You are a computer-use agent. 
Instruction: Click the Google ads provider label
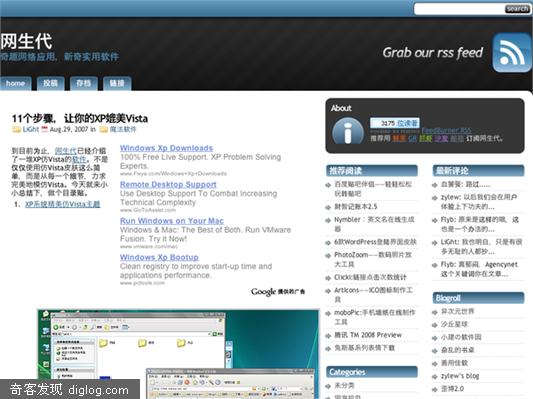[278, 292]
